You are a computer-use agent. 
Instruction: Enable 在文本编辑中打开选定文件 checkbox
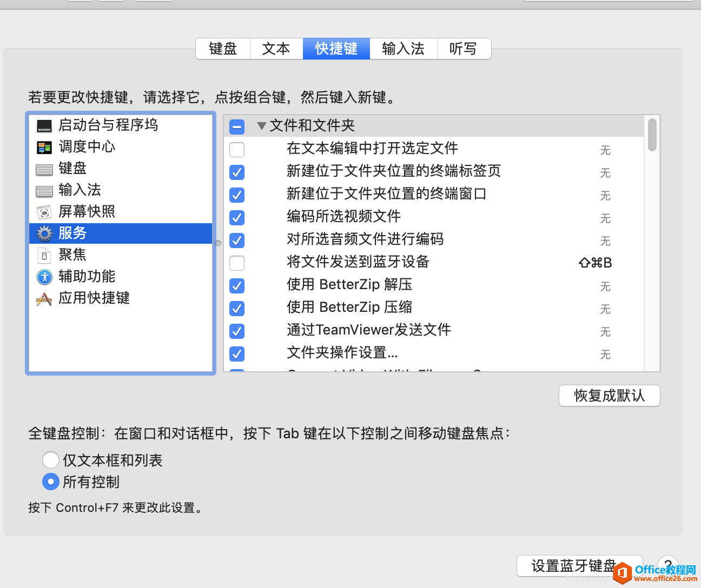[237, 149]
